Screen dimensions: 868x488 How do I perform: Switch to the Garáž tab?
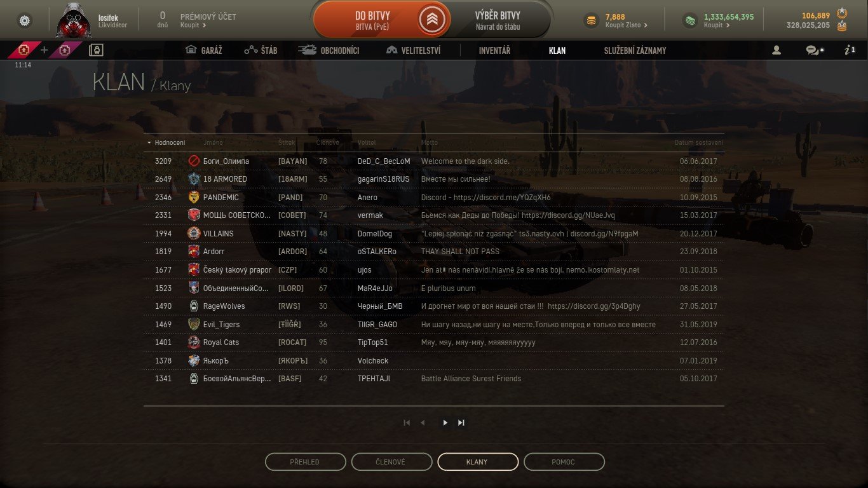203,50
